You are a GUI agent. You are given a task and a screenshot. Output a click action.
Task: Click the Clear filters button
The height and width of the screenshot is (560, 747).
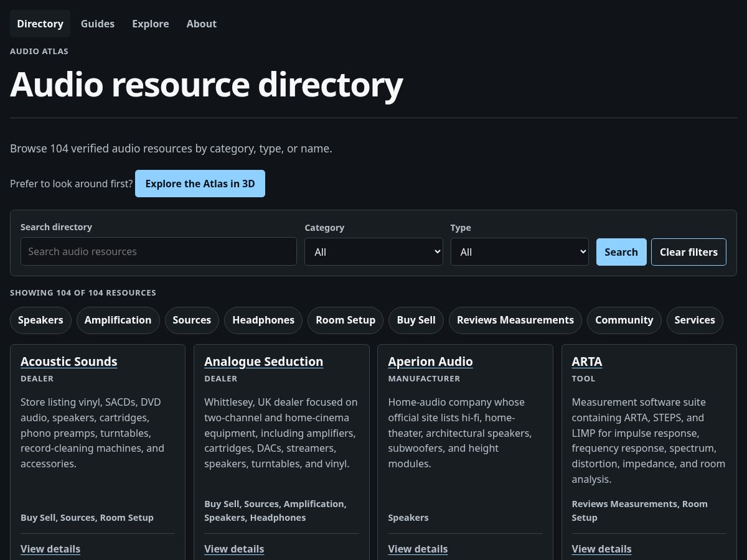pyautogui.click(x=688, y=252)
